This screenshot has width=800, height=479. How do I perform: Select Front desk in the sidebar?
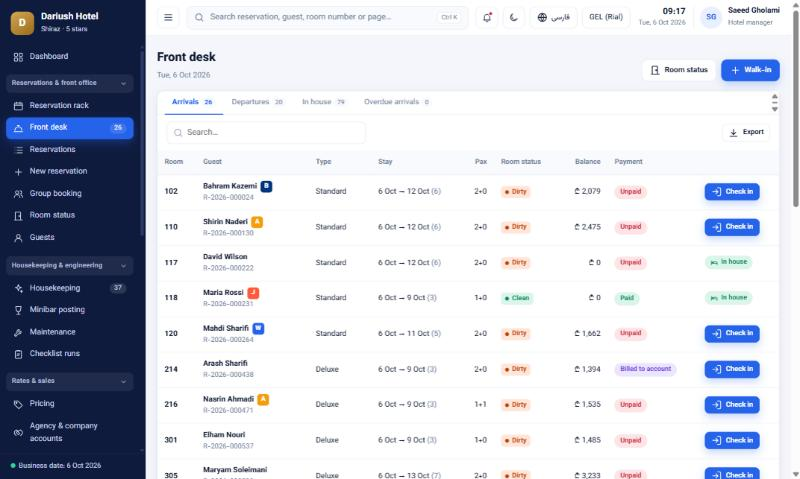tap(69, 128)
